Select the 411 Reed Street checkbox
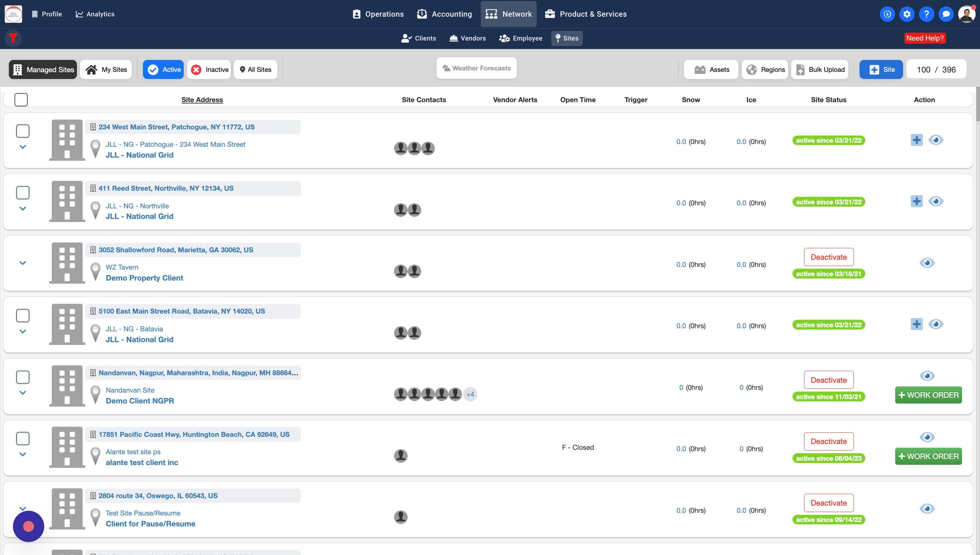The width and height of the screenshot is (980, 555). pyautogui.click(x=23, y=193)
